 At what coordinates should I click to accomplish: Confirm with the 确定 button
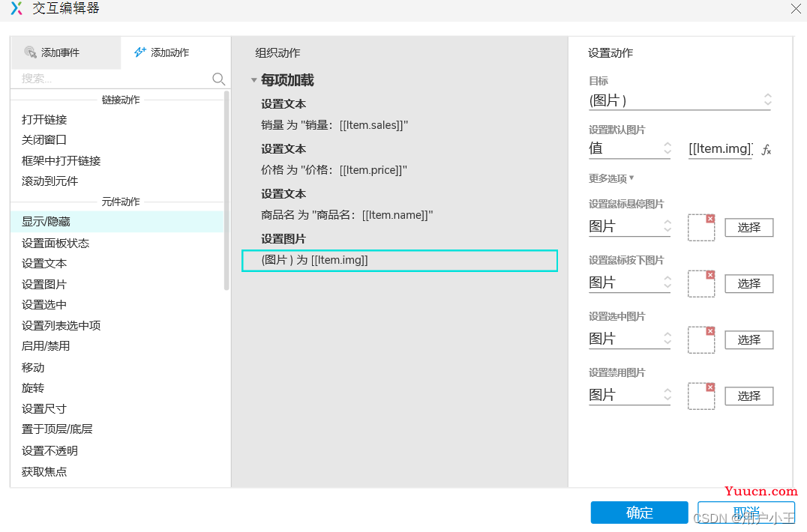tap(639, 513)
